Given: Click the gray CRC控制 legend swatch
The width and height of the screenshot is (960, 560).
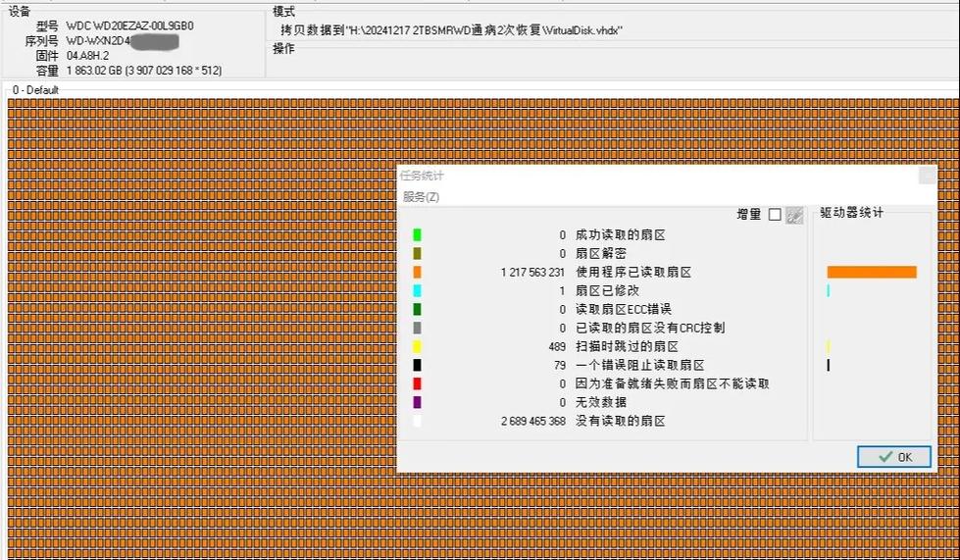Looking at the screenshot, I should [x=417, y=328].
